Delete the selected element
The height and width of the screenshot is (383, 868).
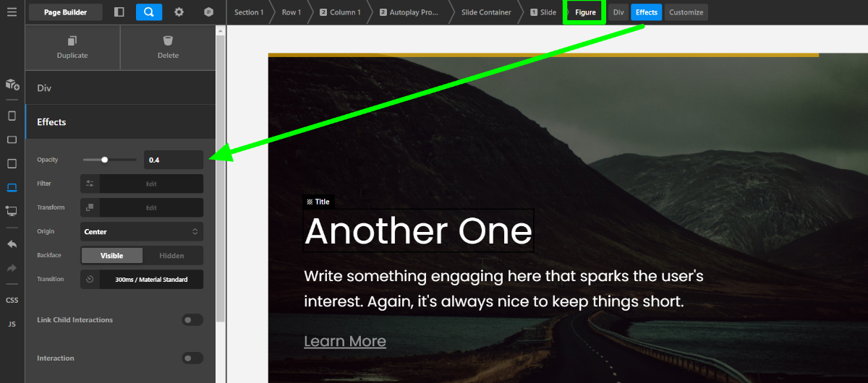tap(168, 47)
